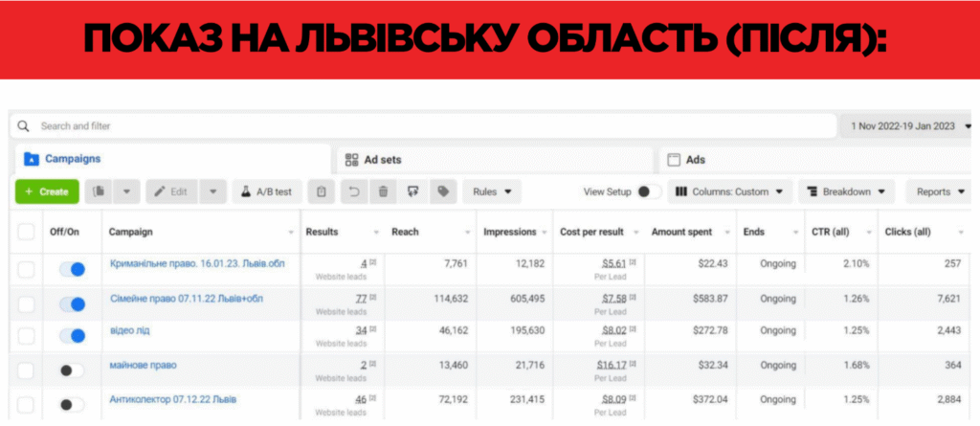Click the green Create button
The height and width of the screenshot is (426, 980).
pyautogui.click(x=47, y=192)
